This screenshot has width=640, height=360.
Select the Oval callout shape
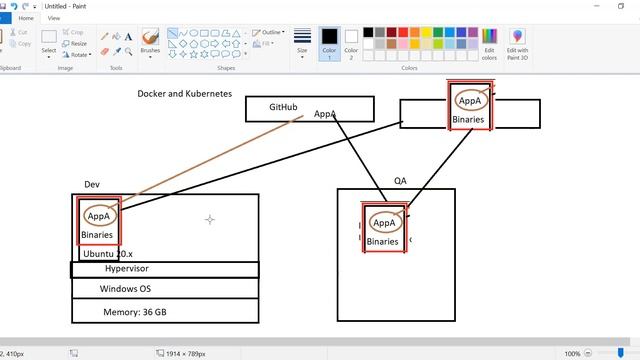tap(226, 54)
